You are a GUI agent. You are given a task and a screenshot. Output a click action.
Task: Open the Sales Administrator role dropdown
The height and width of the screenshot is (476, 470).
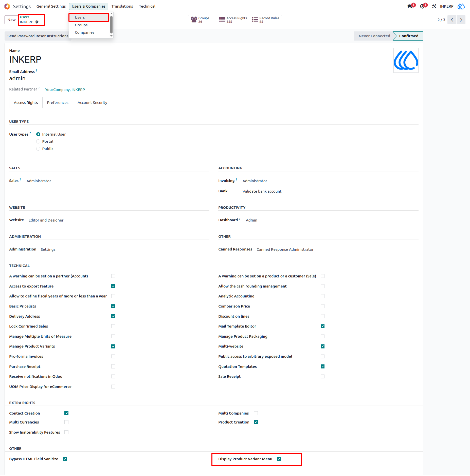(39, 181)
